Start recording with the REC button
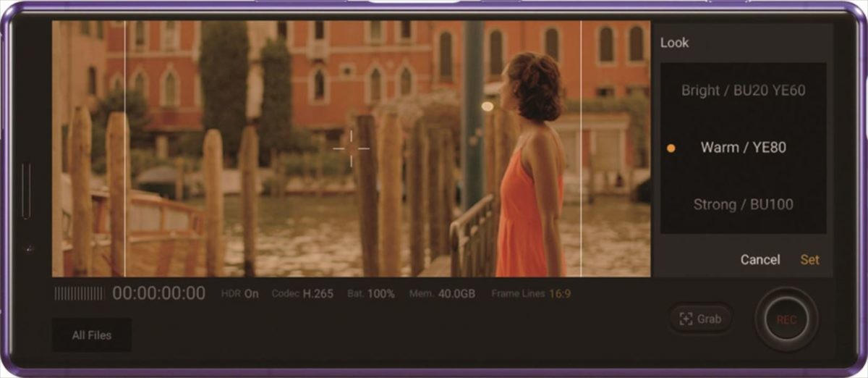 pyautogui.click(x=786, y=319)
